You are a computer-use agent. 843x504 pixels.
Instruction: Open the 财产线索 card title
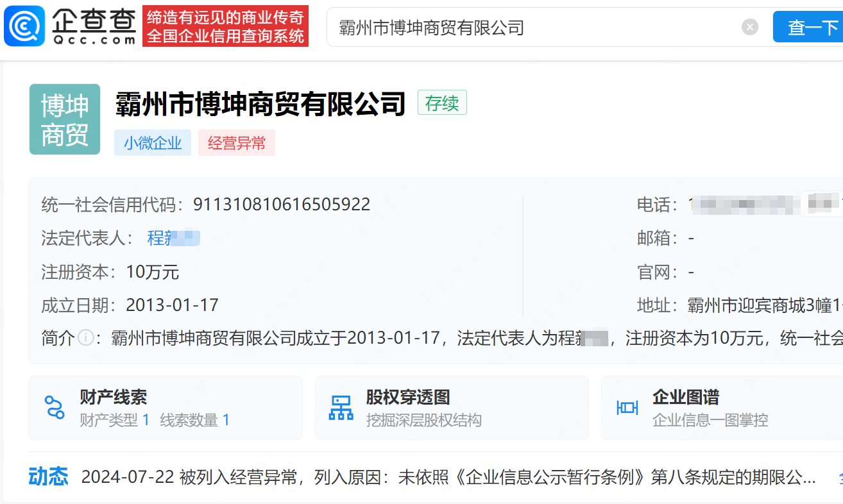pos(114,397)
